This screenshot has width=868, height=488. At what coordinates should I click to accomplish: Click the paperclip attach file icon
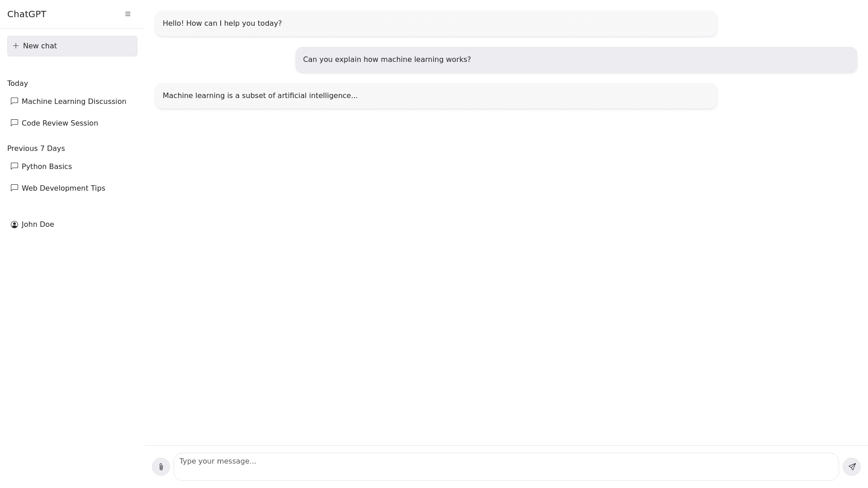pos(161,467)
